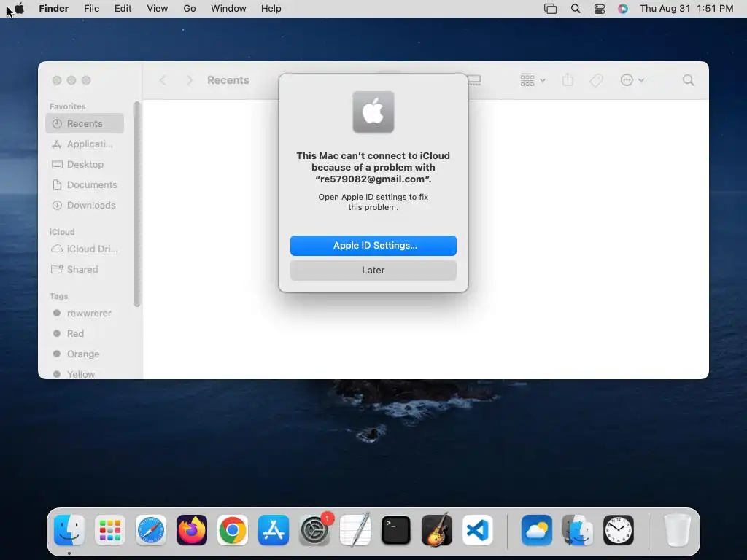Viewport: 747px width, 560px height.
Task: Open Stage Manager icon in menu bar
Action: coord(550,9)
